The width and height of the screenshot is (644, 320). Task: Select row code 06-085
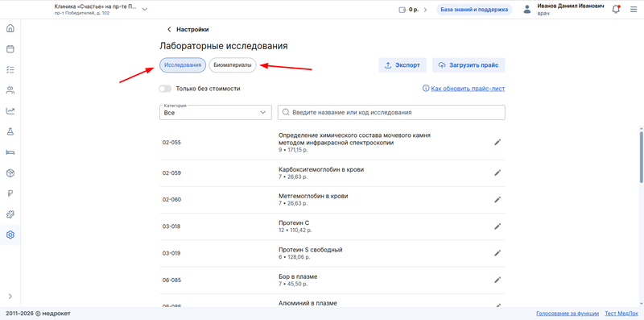(x=171, y=281)
